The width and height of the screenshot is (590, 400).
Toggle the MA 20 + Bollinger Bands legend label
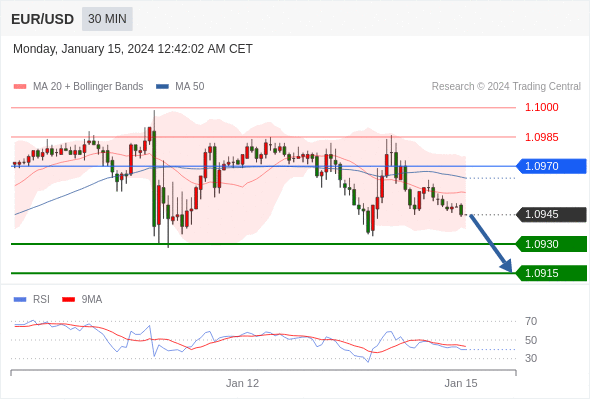[88, 87]
